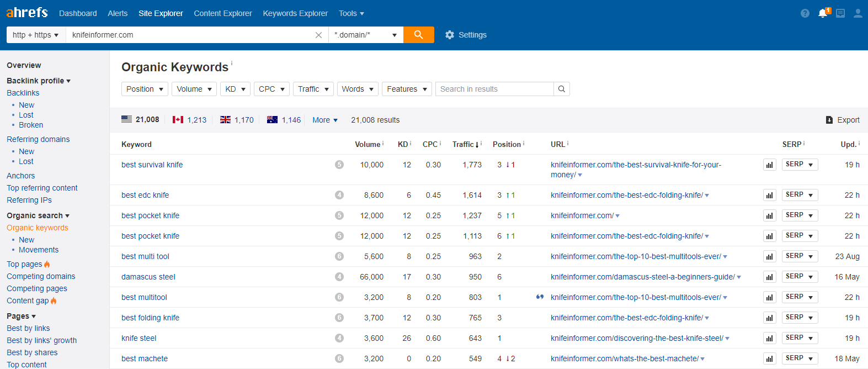Open Movements under Organic keywords
The width and height of the screenshot is (868, 369).
point(39,250)
